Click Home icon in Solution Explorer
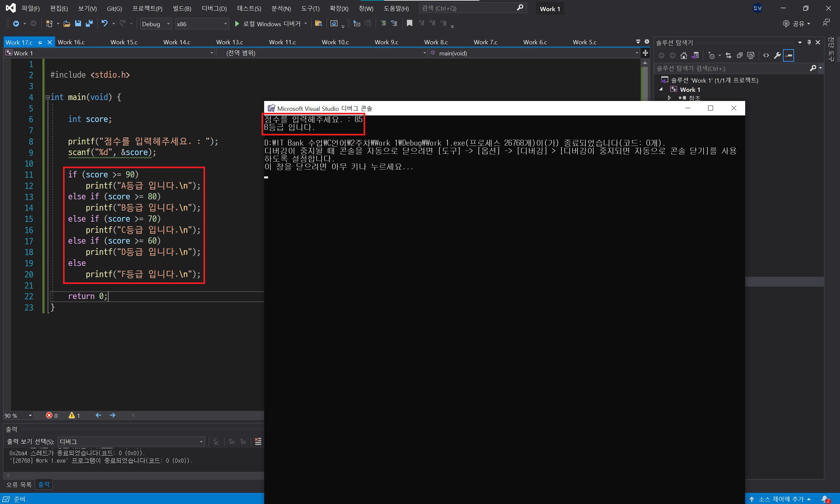This screenshot has width=840, height=504. (684, 55)
